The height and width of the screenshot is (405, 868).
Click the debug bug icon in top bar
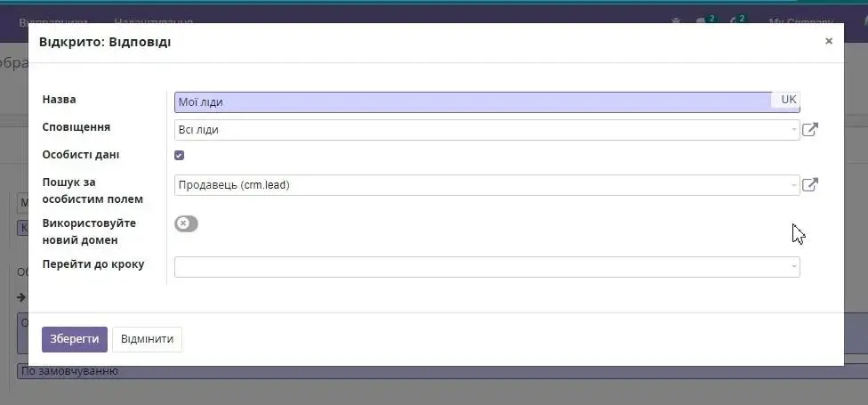(x=676, y=20)
